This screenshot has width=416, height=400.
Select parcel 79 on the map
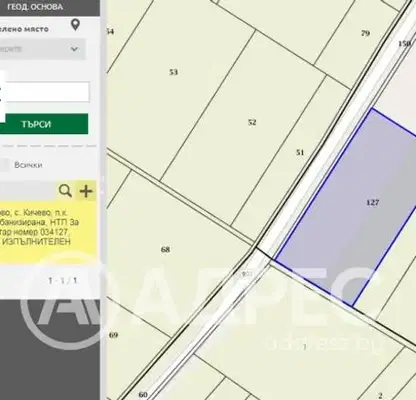point(365,33)
